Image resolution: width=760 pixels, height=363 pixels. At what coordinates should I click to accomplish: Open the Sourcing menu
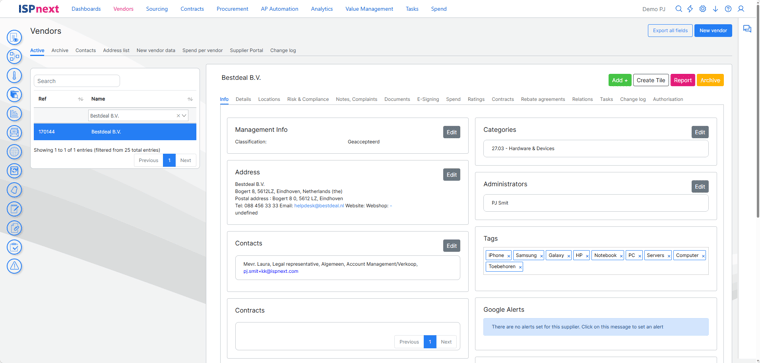click(x=157, y=9)
